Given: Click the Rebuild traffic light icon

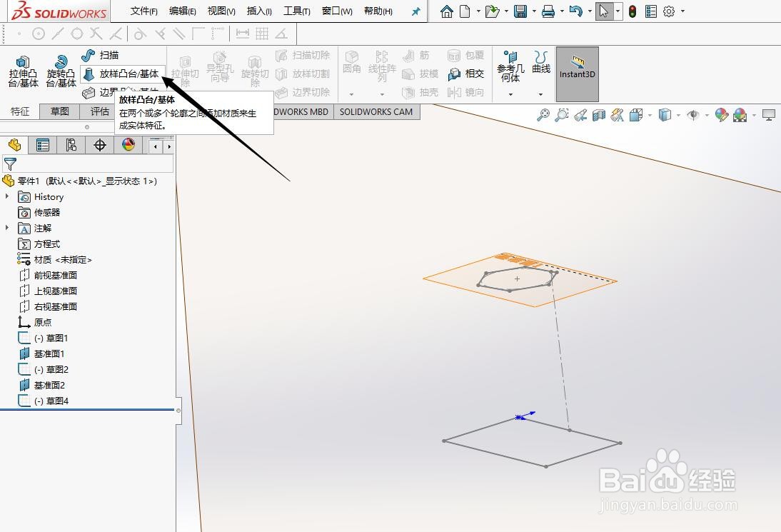Looking at the screenshot, I should click(x=633, y=11).
